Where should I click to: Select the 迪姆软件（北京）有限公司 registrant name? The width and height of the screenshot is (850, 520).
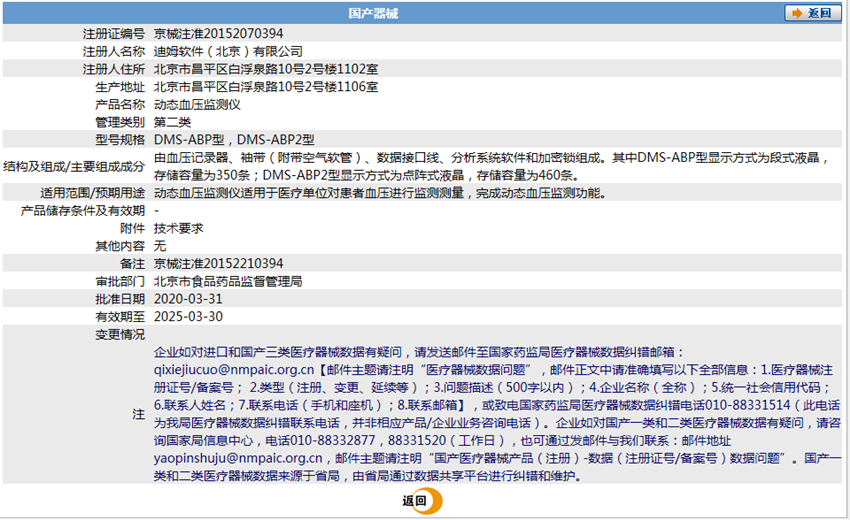[x=228, y=52]
